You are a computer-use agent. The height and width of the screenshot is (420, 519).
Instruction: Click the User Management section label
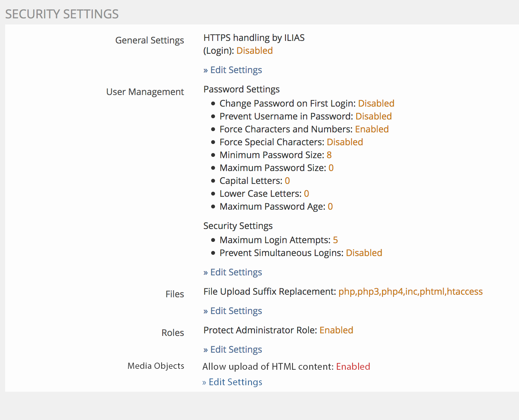(x=145, y=92)
